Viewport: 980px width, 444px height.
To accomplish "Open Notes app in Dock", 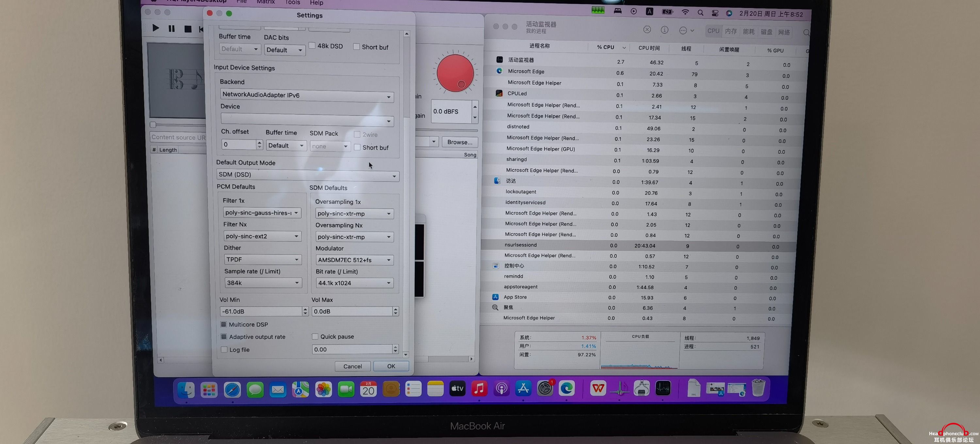I will coord(435,388).
